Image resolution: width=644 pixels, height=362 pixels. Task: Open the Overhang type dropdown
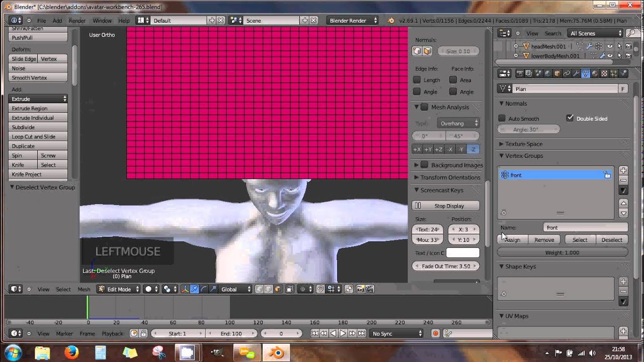pyautogui.click(x=459, y=123)
